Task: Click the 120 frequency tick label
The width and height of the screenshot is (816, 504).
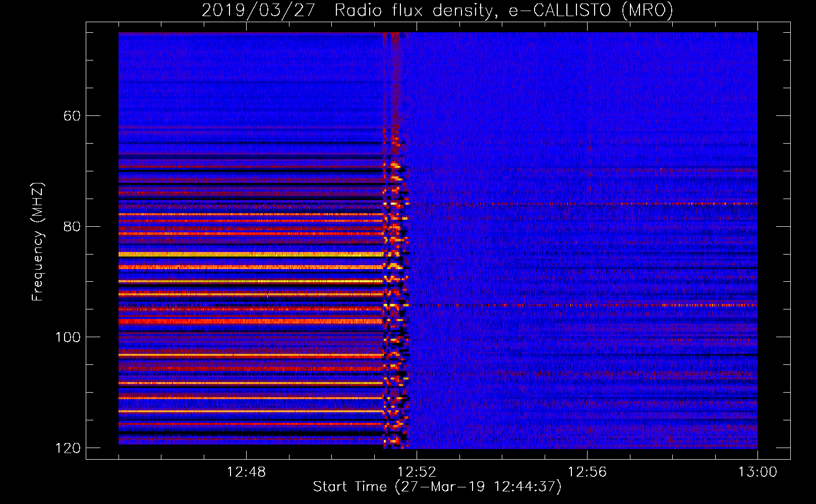Action: [68, 448]
